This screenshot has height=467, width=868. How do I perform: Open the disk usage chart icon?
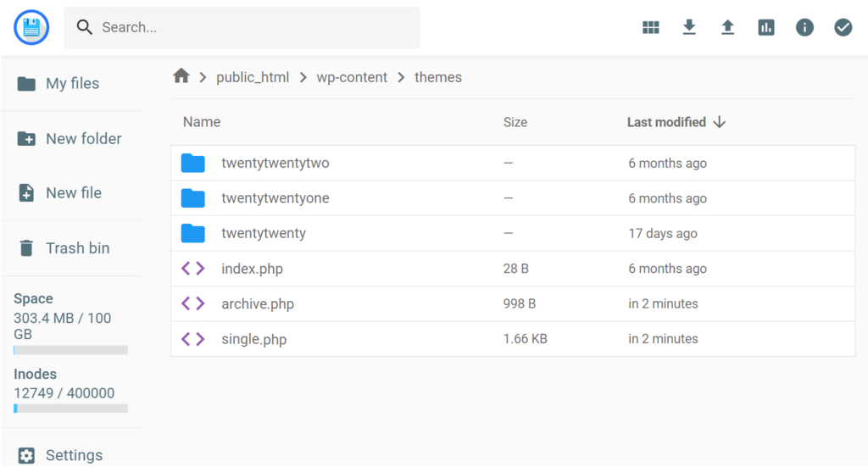[x=766, y=28]
